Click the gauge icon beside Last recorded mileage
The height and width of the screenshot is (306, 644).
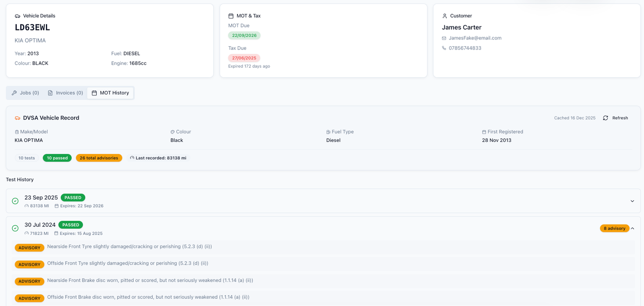[x=132, y=158]
